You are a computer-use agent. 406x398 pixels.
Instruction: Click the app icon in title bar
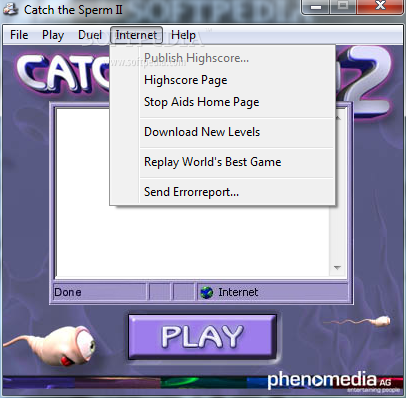(x=10, y=9)
